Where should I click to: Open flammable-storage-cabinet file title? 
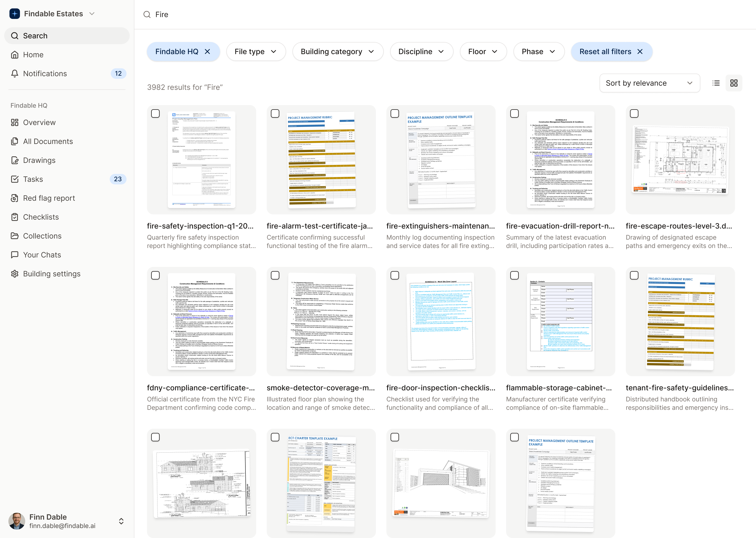click(x=559, y=387)
